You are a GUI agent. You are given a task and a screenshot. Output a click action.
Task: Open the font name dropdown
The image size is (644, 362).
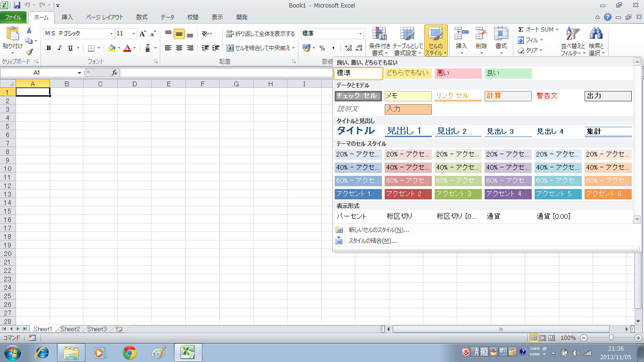(x=112, y=34)
